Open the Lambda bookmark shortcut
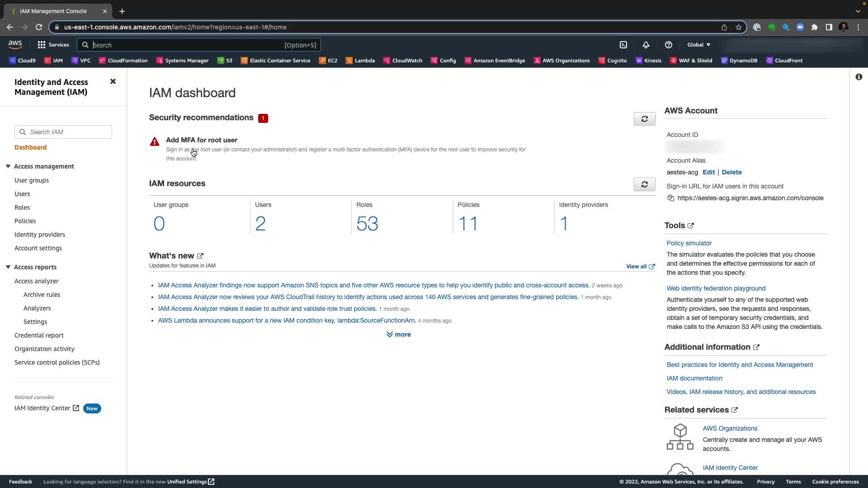868x488 pixels. [360, 61]
